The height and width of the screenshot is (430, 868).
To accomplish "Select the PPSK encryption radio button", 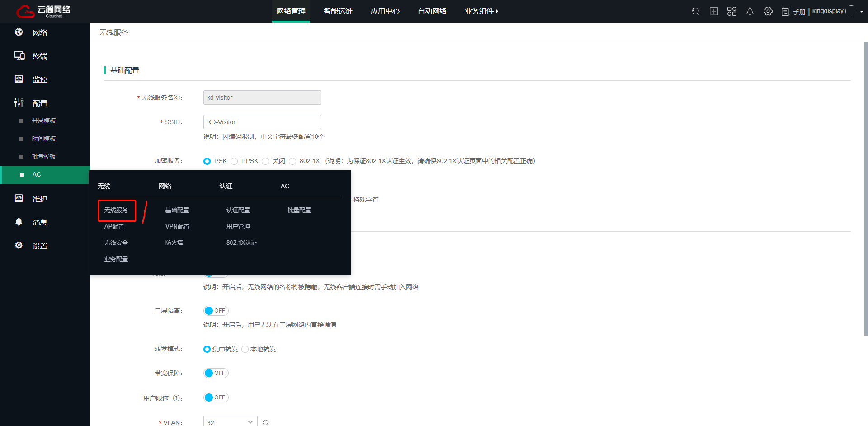I will (234, 161).
